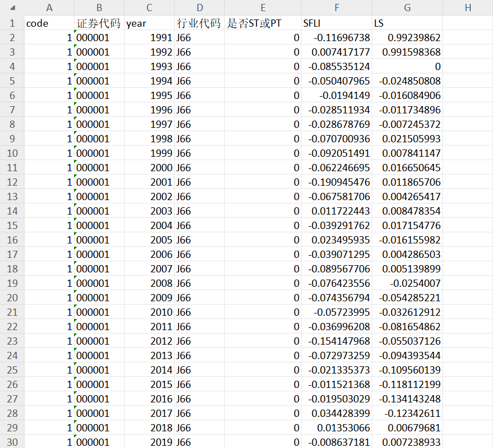
Task: Select column F header
Action: tap(337, 8)
